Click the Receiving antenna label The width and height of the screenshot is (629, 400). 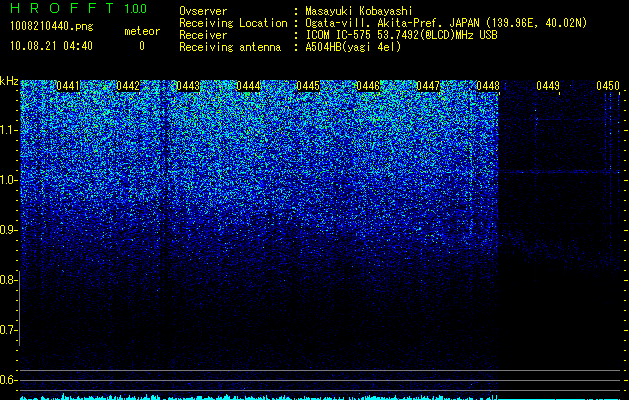[230, 47]
